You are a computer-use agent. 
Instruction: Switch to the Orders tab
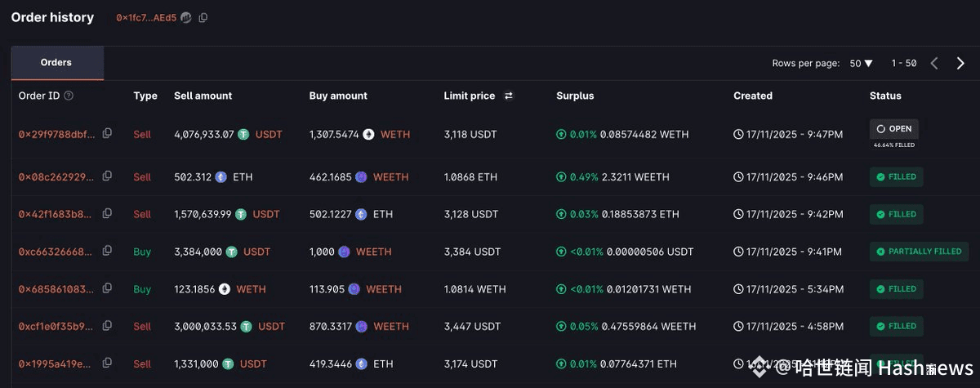[x=56, y=63]
